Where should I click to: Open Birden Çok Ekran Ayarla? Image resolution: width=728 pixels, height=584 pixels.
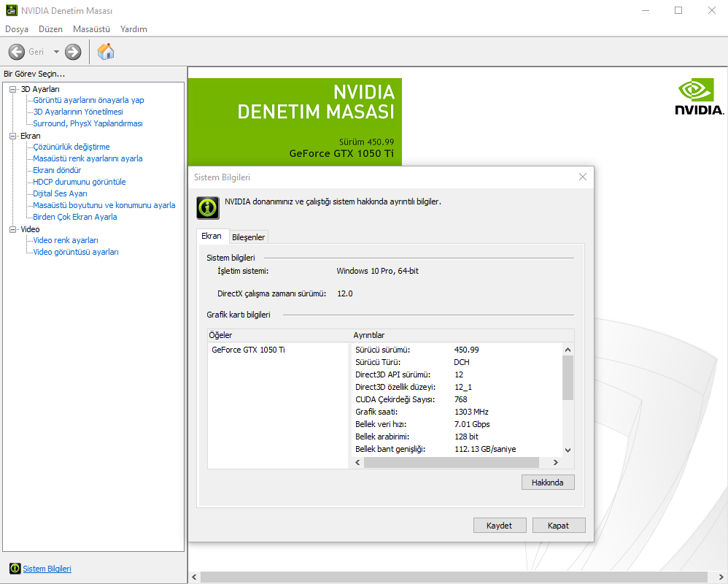(74, 217)
